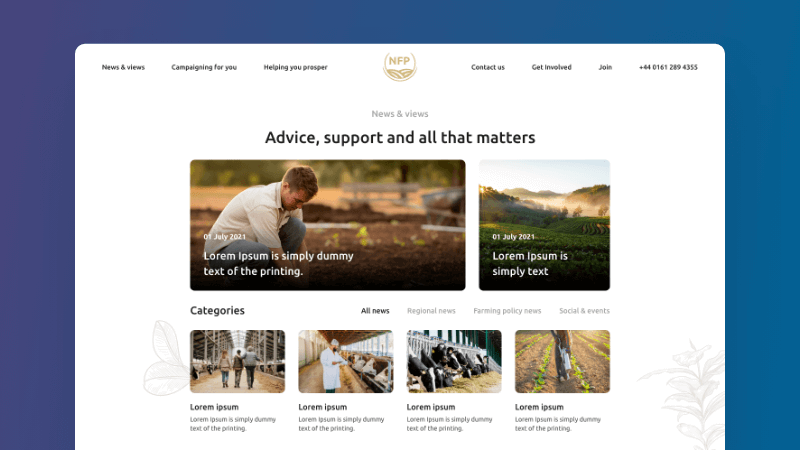Open Campaigning for you menu item
The width and height of the screenshot is (800, 450).
[204, 67]
